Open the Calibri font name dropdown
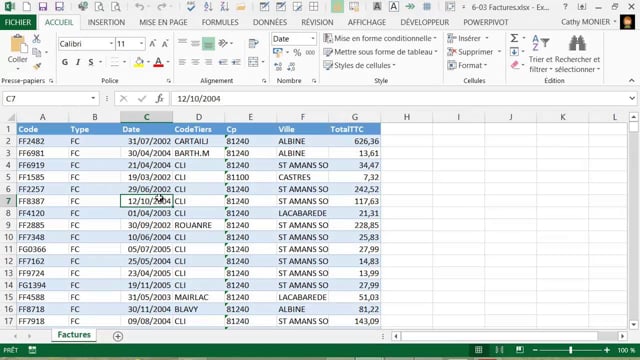 (x=111, y=44)
